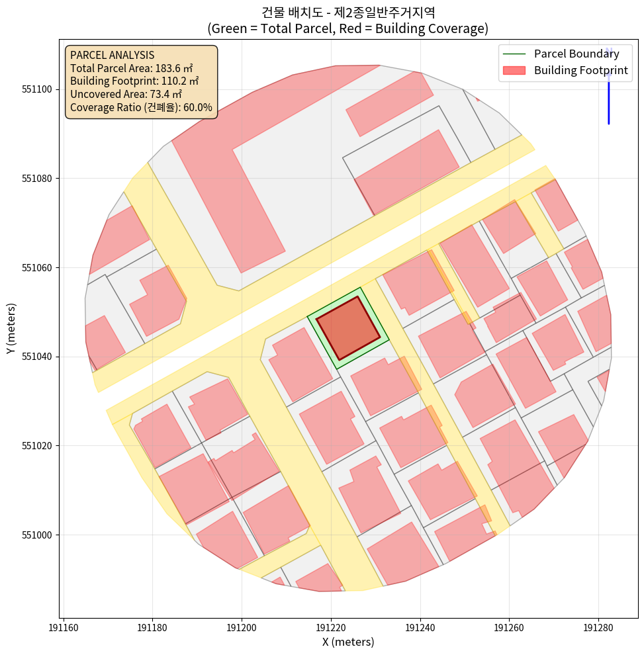The width and height of the screenshot is (644, 655).
Task: Click the Uncovered Area 73.4 ㎡ line
Action: pos(126,95)
